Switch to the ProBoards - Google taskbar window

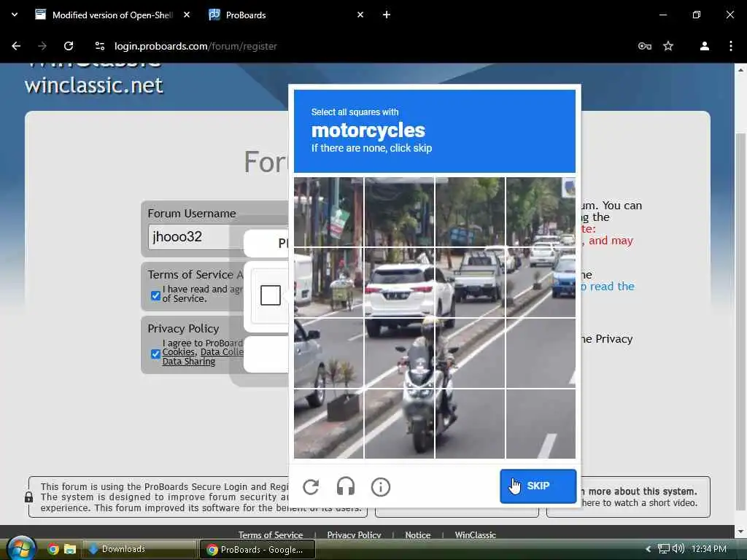[258, 549]
